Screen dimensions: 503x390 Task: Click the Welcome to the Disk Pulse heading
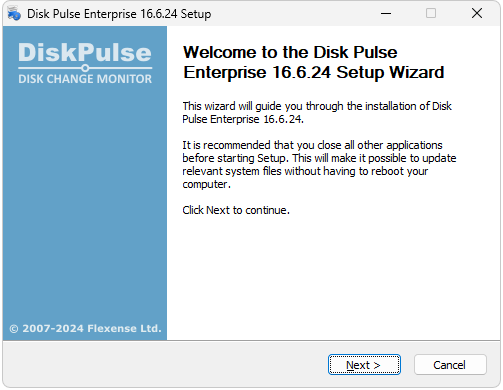click(314, 62)
